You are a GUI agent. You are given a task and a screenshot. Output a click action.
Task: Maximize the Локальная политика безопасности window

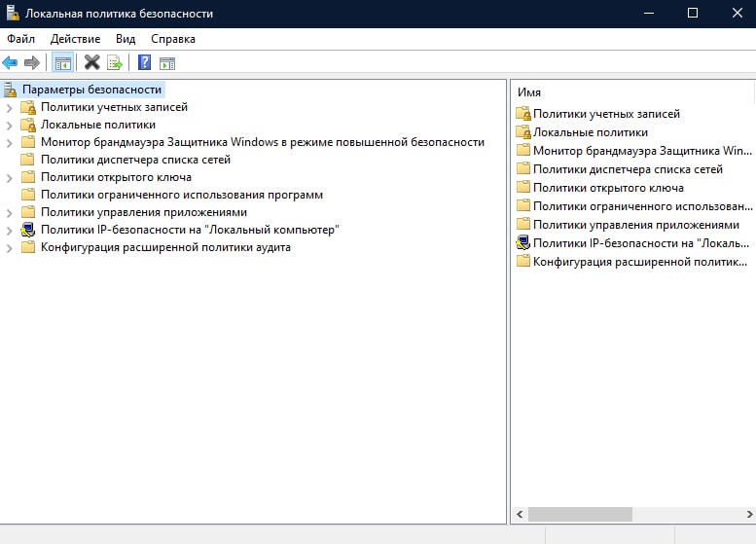[x=693, y=13]
